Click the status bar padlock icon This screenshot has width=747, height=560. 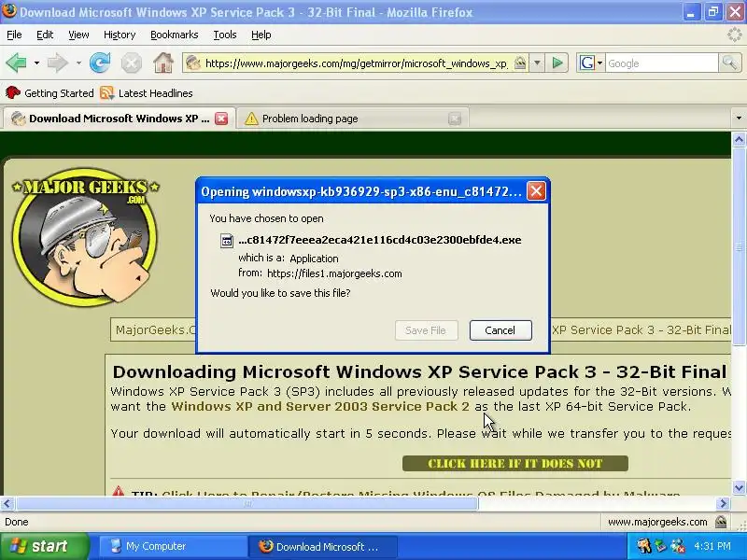[721, 522]
